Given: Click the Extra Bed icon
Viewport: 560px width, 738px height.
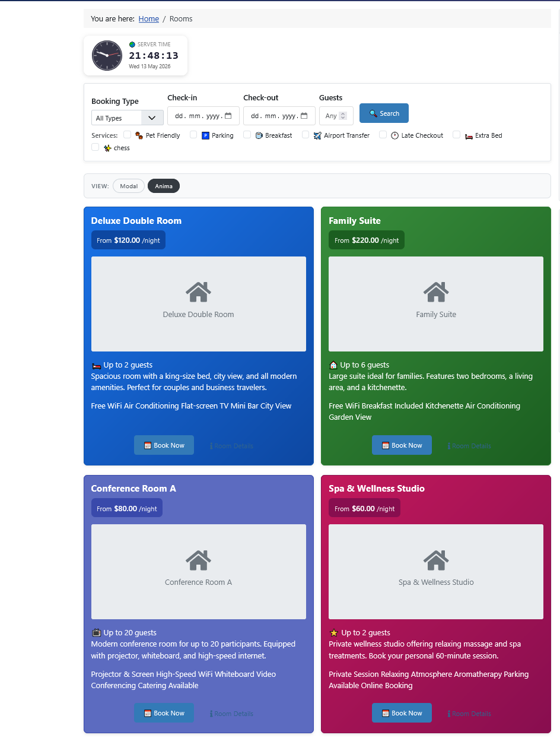Looking at the screenshot, I should 469,135.
